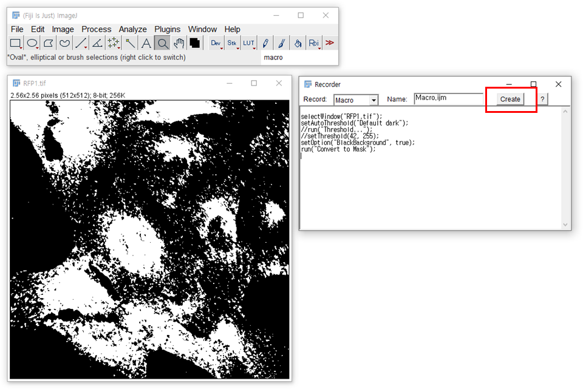
Task: Activate the angle measurement tool
Action: [x=97, y=42]
